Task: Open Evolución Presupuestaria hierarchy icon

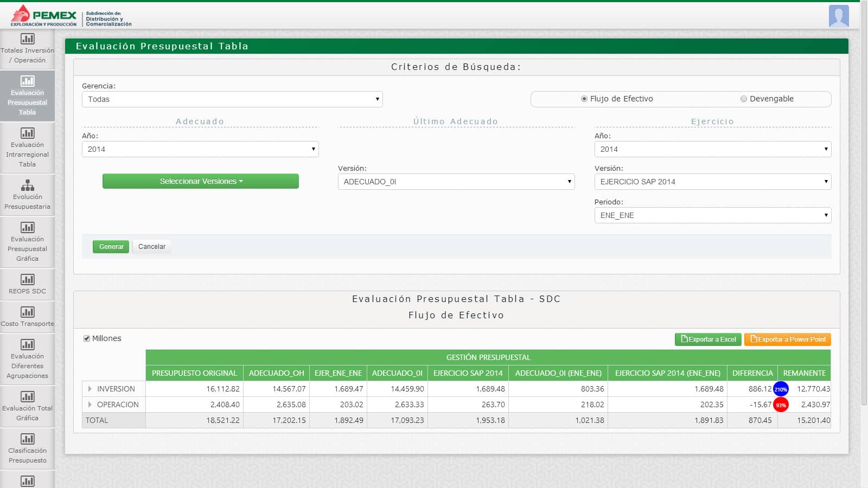Action: (x=27, y=185)
